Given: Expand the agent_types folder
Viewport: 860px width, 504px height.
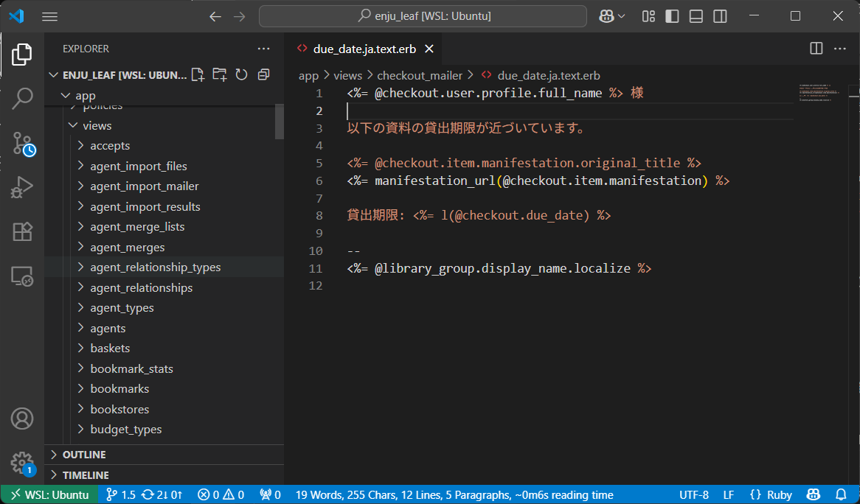Looking at the screenshot, I should (164, 308).
